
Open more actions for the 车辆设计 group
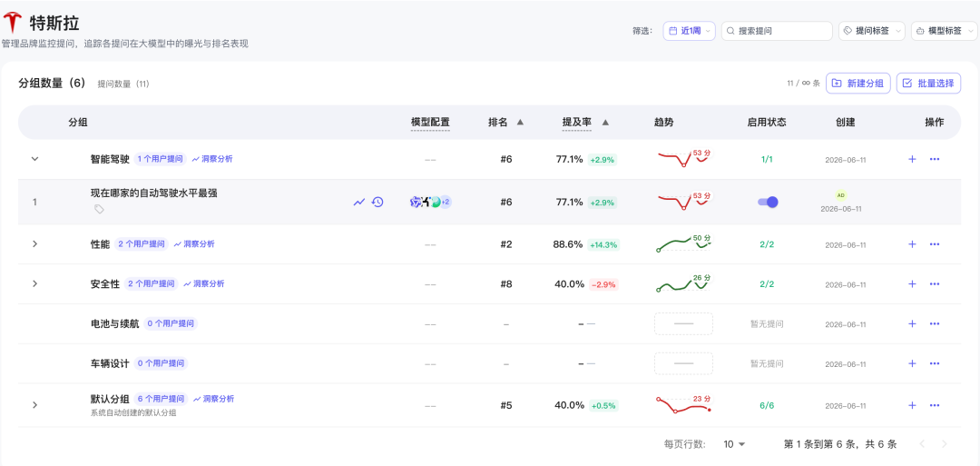tap(935, 363)
